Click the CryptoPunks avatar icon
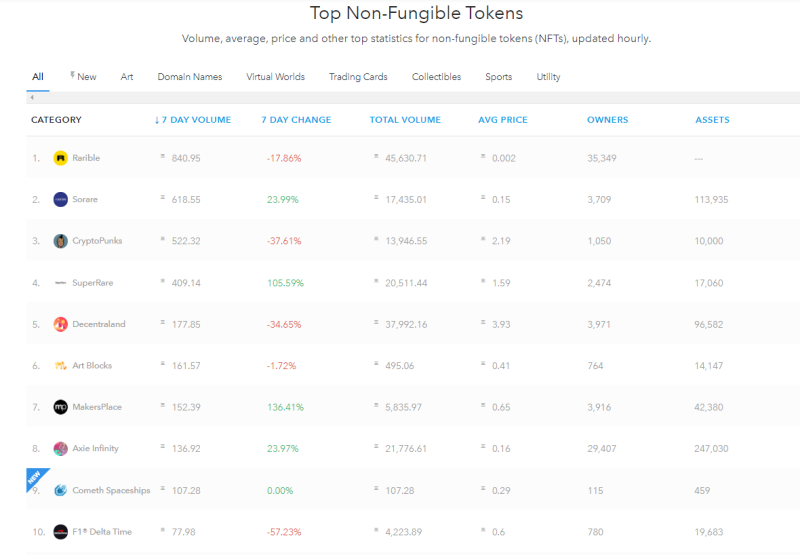This screenshot has height=555, width=800. click(60, 241)
